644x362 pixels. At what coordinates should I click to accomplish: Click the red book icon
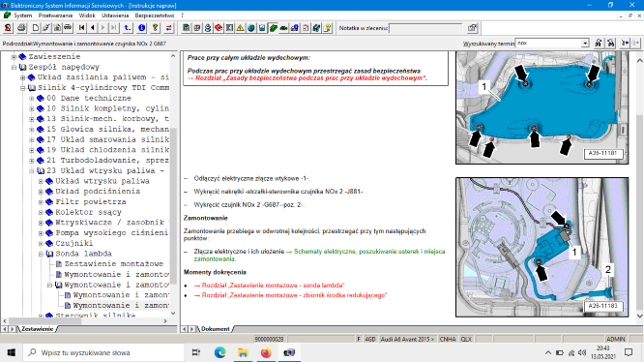click(219, 28)
